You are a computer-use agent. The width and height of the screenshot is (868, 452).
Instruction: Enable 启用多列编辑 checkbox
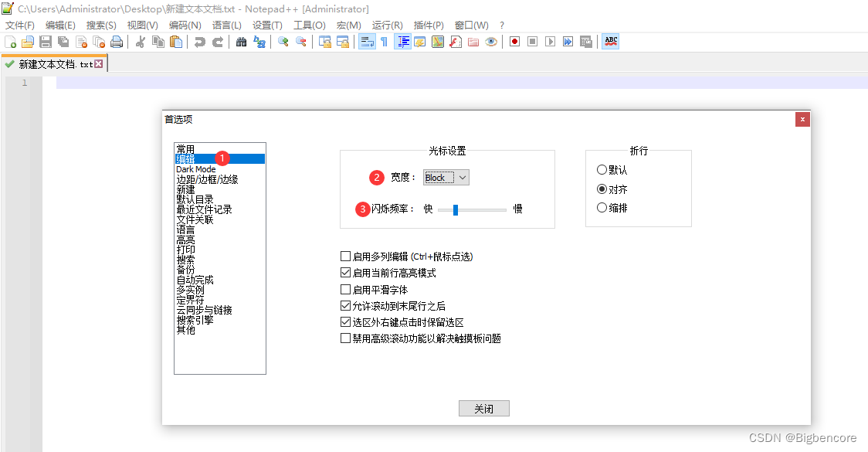coord(345,255)
